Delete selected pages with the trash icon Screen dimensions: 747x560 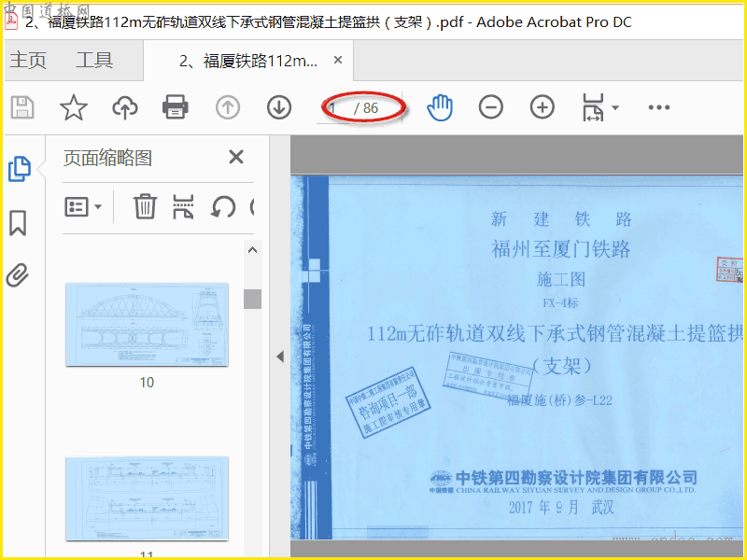[x=145, y=206]
